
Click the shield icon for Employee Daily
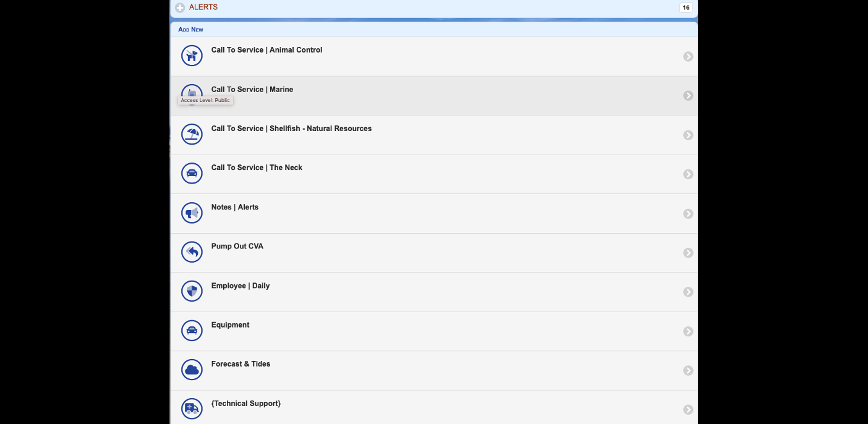point(192,291)
